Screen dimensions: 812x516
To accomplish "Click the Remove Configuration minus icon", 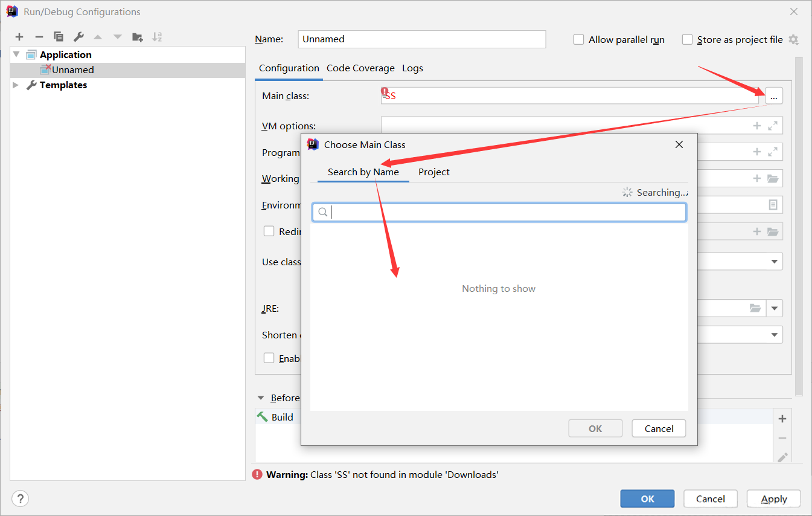I will [39, 37].
